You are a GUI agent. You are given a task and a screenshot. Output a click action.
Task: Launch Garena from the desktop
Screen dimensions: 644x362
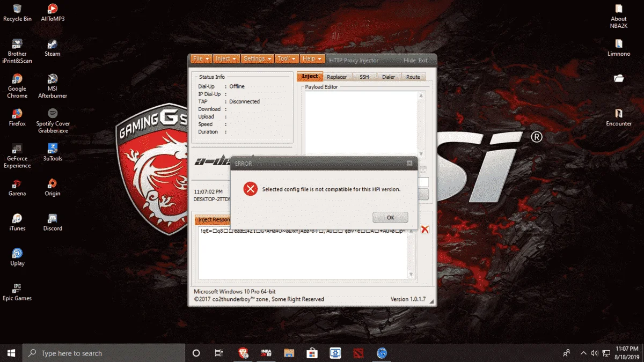point(17,187)
